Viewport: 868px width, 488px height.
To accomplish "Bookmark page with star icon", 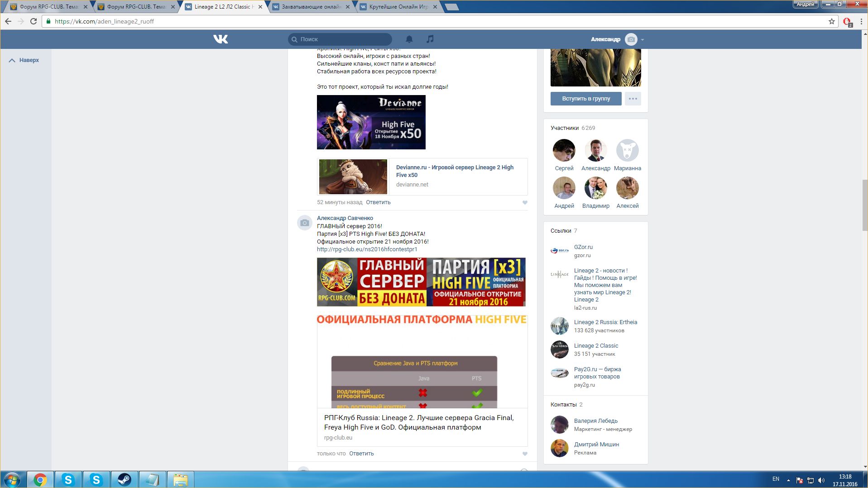I will coord(831,21).
